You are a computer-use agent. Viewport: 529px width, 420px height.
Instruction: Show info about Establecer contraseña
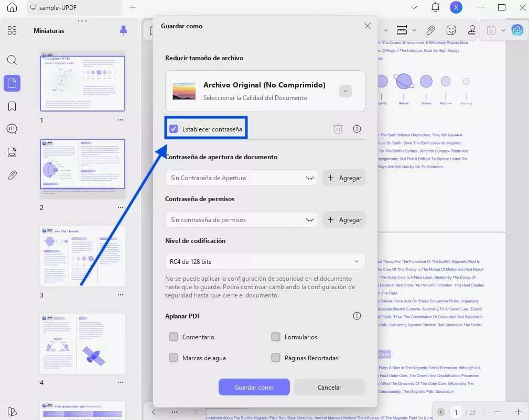357,129
